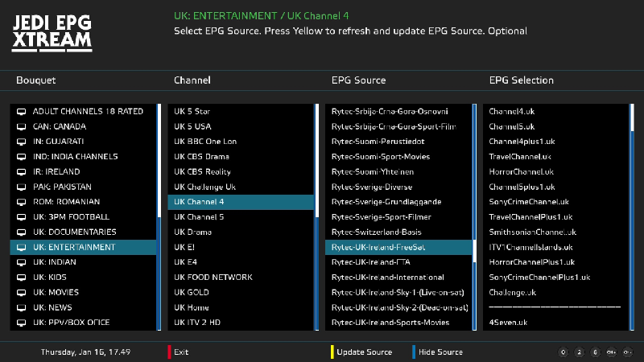
Task: Click the JEDI EPG XTREAM logo
Action: tap(52, 33)
